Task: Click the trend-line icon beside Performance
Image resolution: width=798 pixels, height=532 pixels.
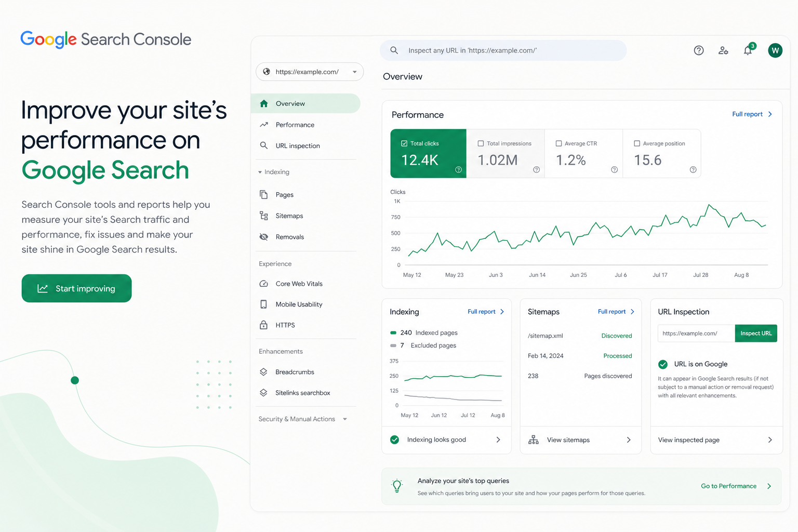Action: [264, 125]
